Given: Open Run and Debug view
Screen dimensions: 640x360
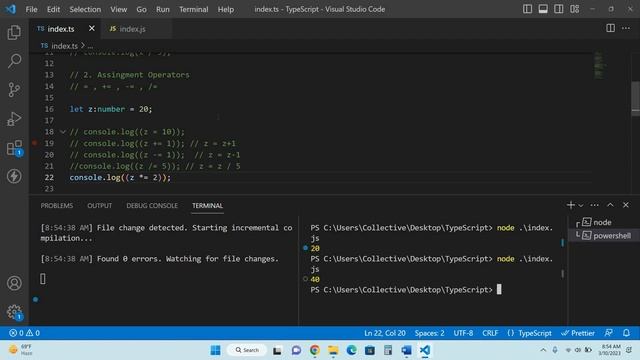Looking at the screenshot, I should (x=14, y=119).
